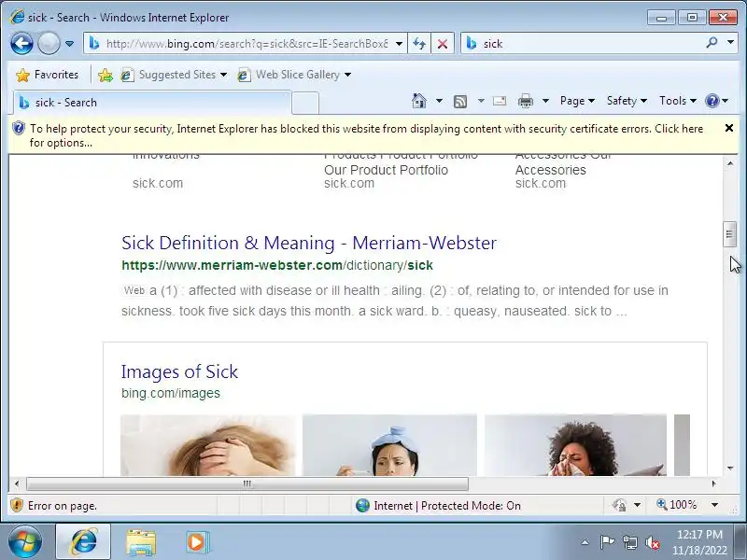Click the Home page icon
Viewport: 747px width, 560px height.
click(419, 101)
